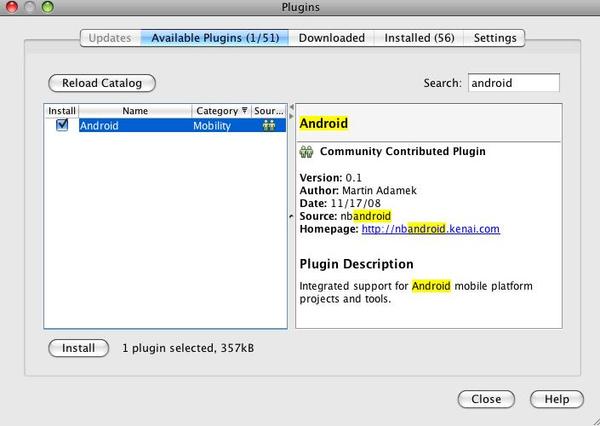This screenshot has width=600, height=426.
Task: Open Help for the Plugins dialog
Action: (557, 399)
